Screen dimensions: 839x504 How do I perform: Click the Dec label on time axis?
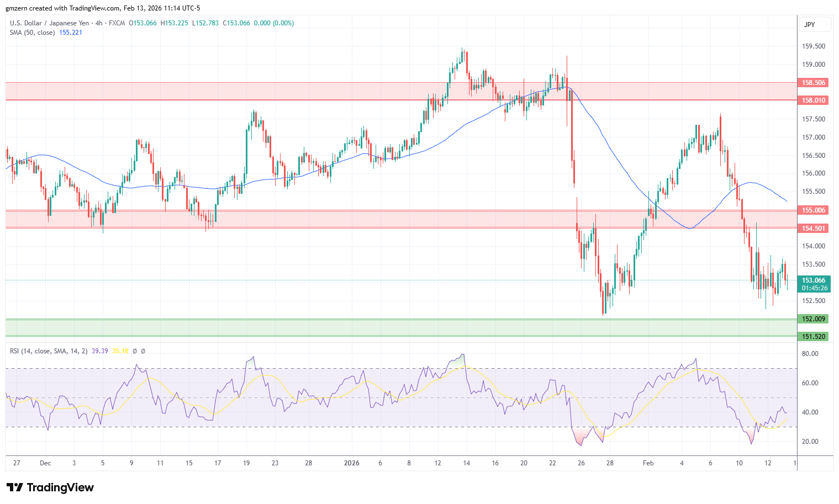(x=45, y=463)
